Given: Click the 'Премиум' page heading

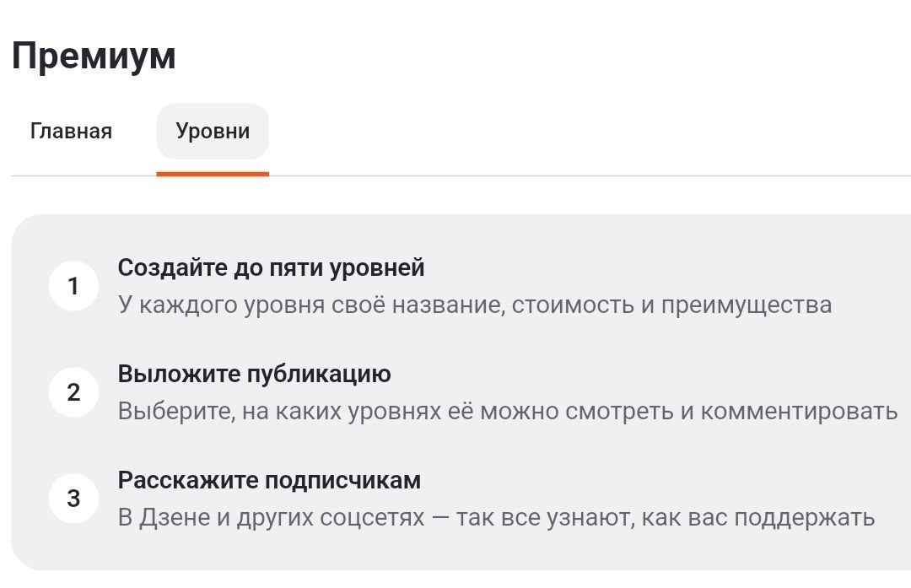Looking at the screenshot, I should [x=93, y=57].
